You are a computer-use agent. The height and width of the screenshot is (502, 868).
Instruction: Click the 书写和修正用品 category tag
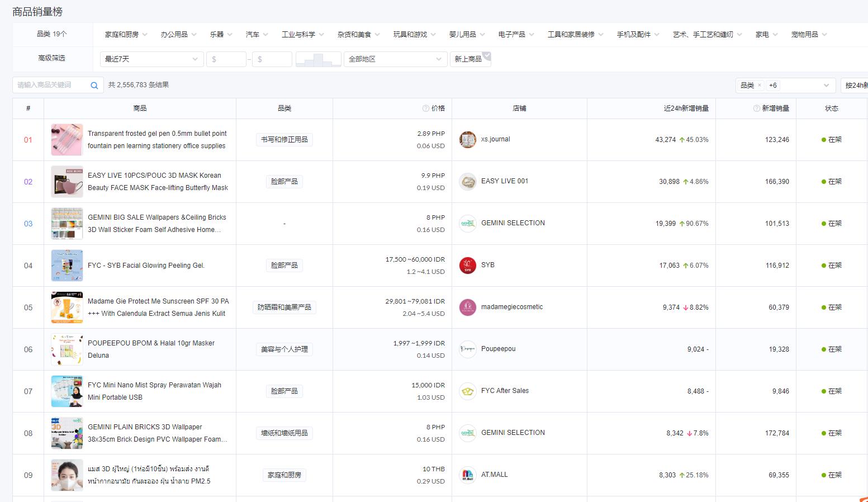click(284, 140)
